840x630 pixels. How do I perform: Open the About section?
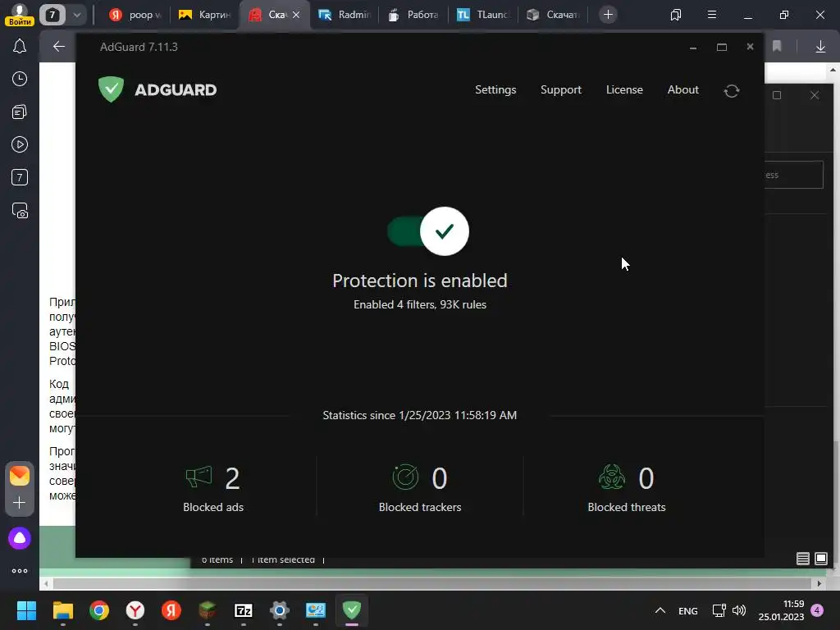682,89
